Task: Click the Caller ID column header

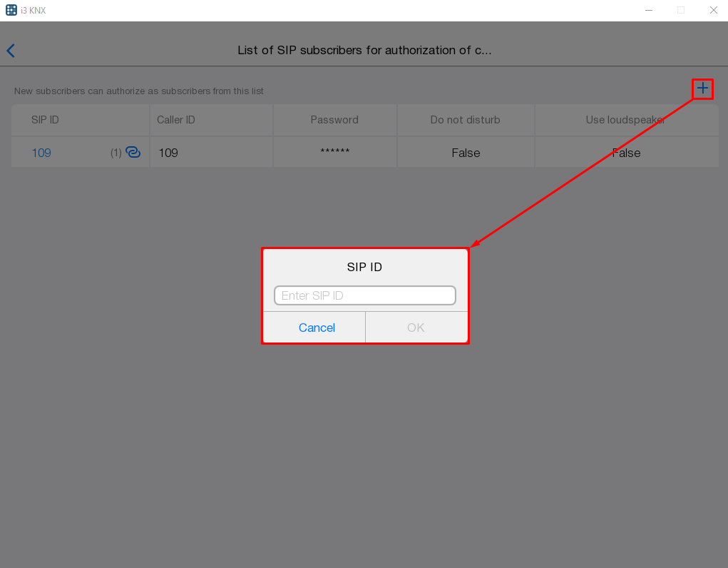Action: (x=176, y=120)
